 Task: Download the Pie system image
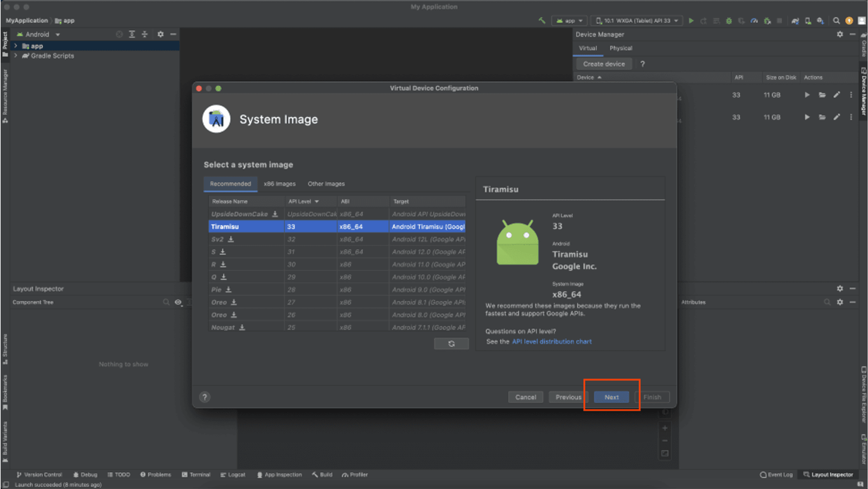click(228, 289)
